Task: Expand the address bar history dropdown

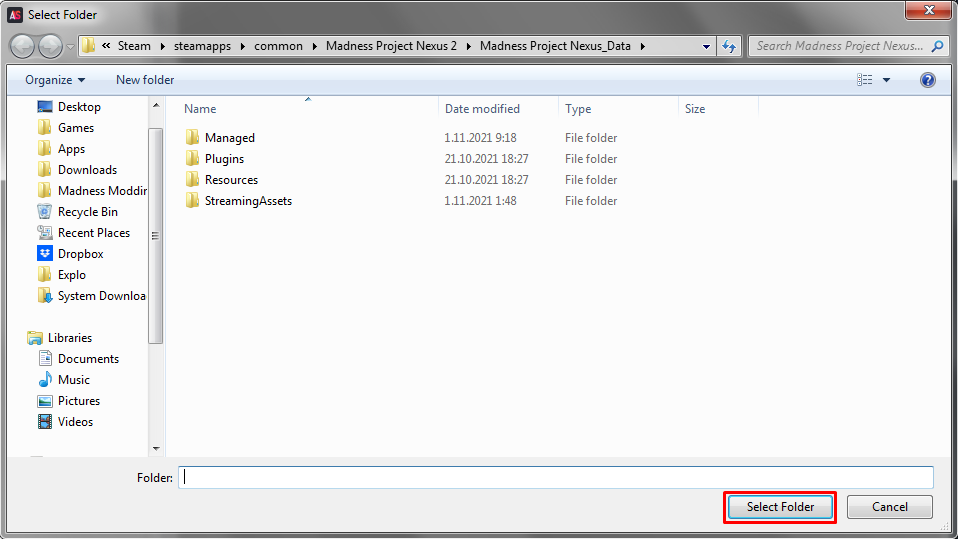Action: pyautogui.click(x=706, y=46)
